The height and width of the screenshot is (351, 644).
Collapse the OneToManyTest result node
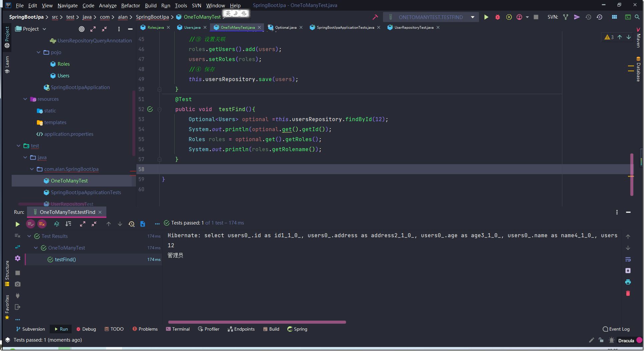pyautogui.click(x=36, y=248)
